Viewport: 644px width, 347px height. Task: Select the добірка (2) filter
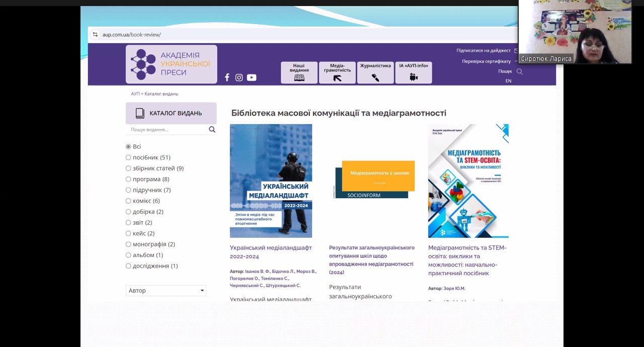pyautogui.click(x=128, y=212)
